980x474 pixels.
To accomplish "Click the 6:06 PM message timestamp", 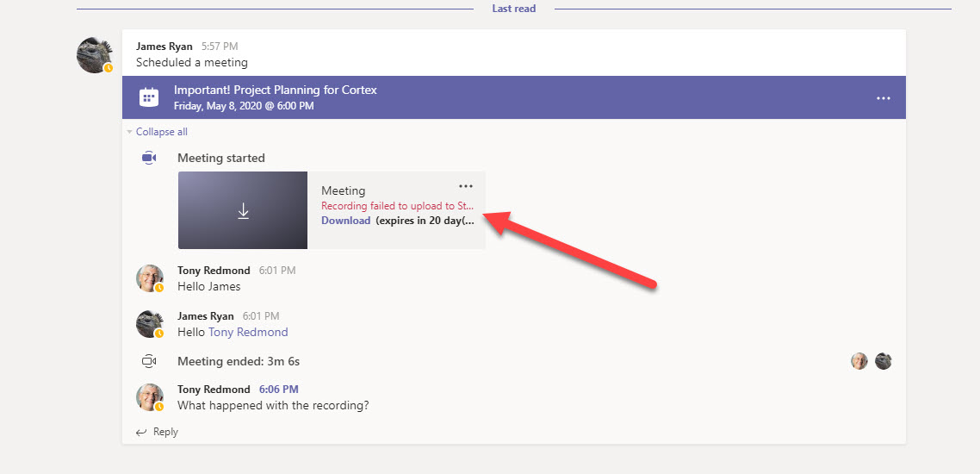I will pyautogui.click(x=279, y=389).
